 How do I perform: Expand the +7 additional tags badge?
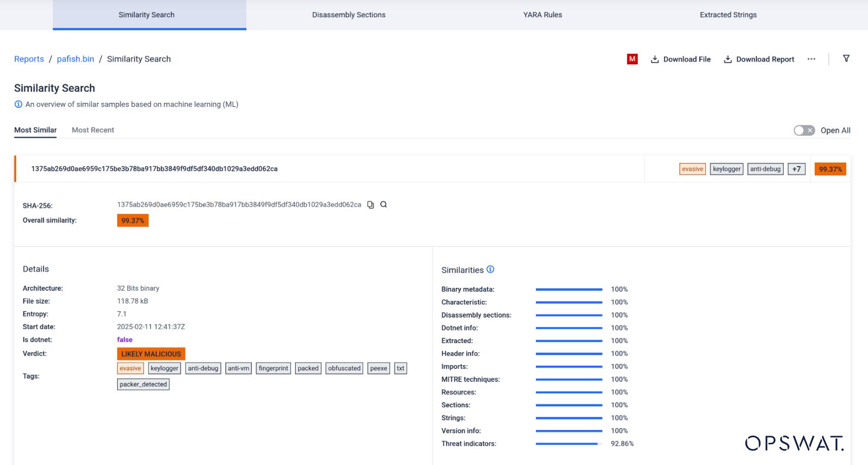(796, 169)
